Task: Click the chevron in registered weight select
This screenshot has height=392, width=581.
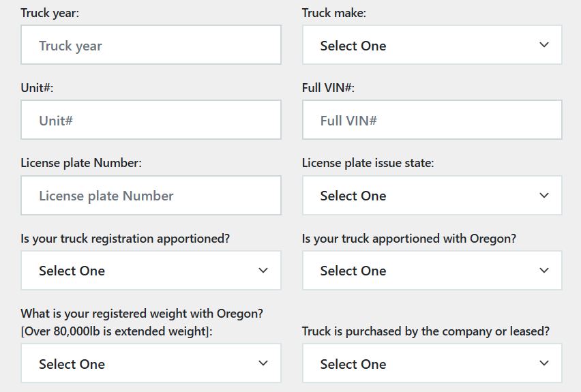Action: pos(263,363)
